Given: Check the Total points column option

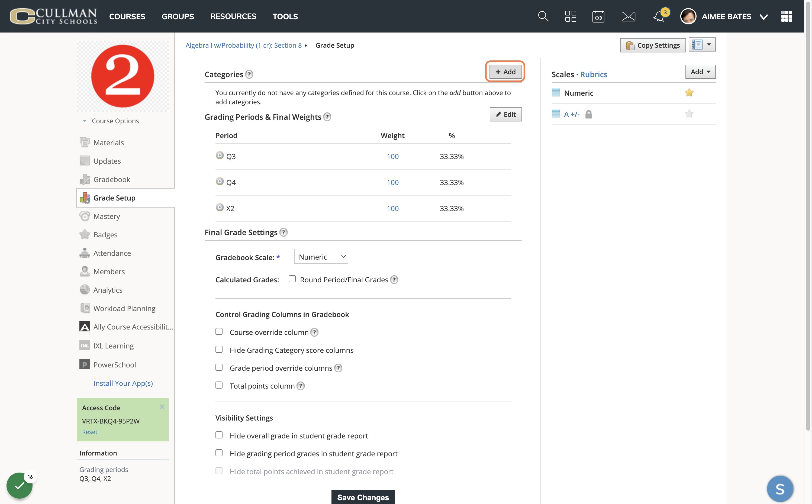Looking at the screenshot, I should pos(219,385).
